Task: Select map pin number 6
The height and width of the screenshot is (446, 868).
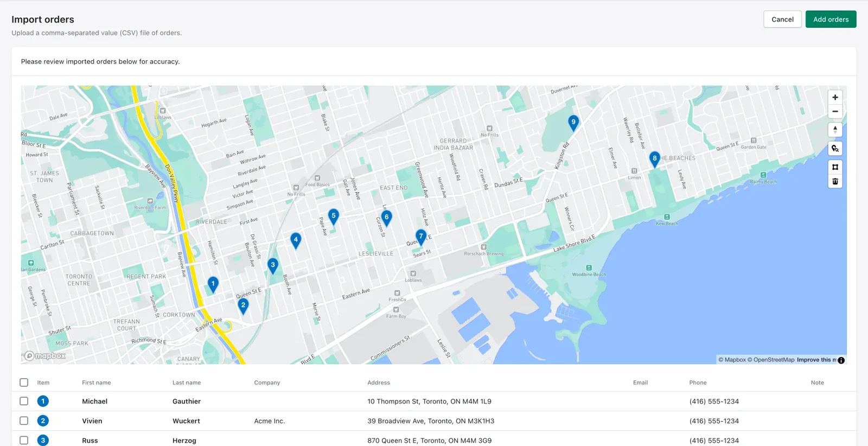Action: [386, 218]
